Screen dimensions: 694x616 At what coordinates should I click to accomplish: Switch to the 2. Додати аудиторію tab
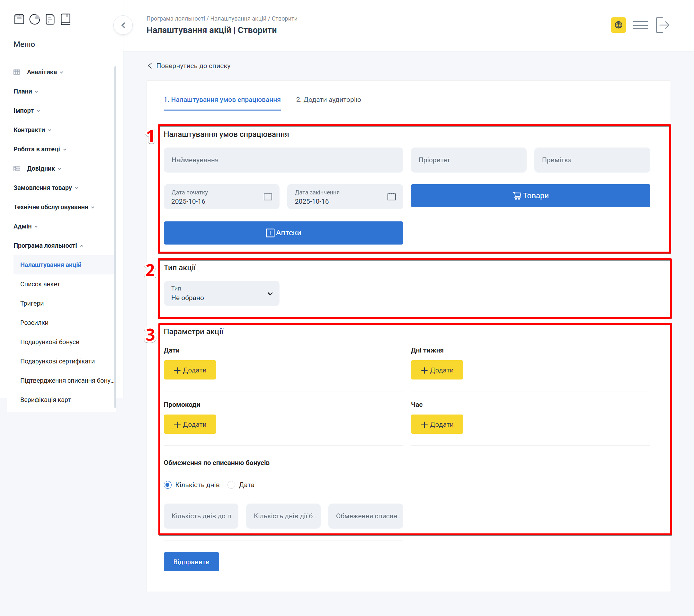tap(328, 100)
